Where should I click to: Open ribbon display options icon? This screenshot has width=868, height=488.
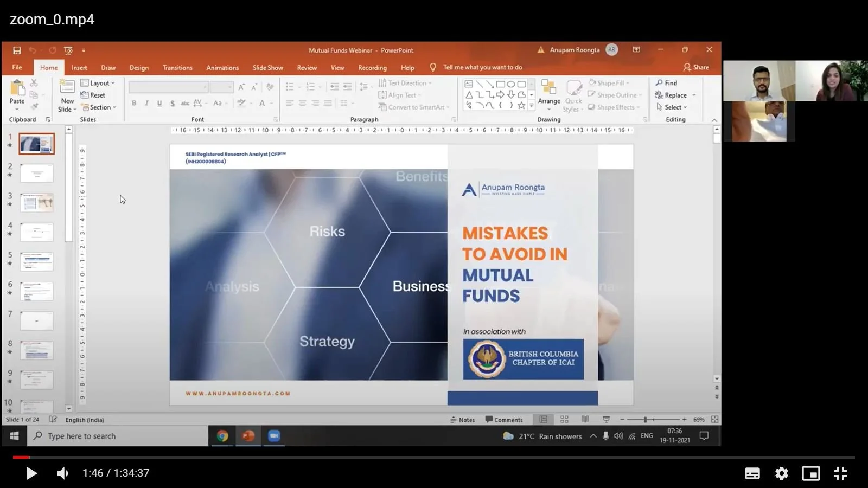click(636, 50)
